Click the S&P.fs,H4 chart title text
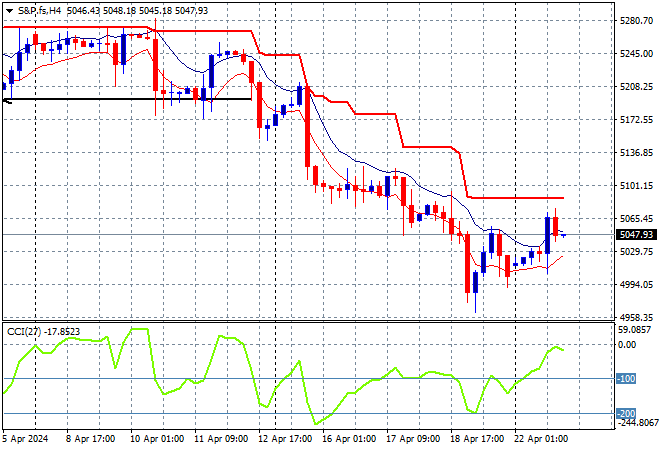This screenshot has width=660, height=450. click(x=39, y=11)
